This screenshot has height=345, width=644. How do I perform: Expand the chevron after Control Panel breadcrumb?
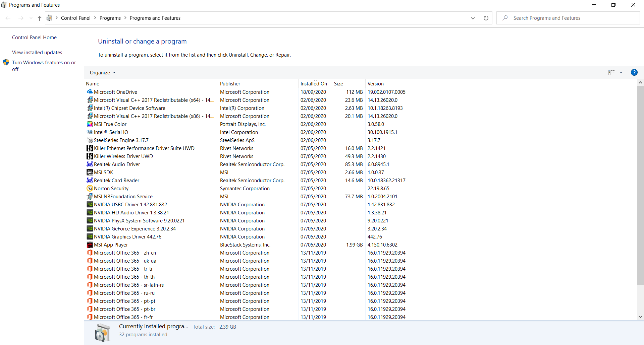pos(95,18)
